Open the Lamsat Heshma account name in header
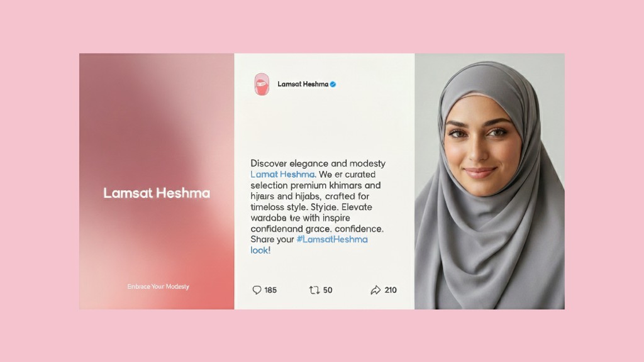This screenshot has width=644, height=362. 303,84
